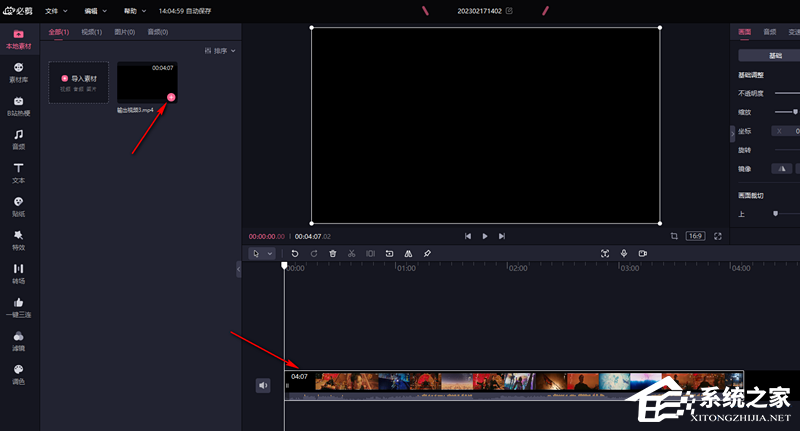Select the 文本 text tool in sidebar

click(18, 172)
